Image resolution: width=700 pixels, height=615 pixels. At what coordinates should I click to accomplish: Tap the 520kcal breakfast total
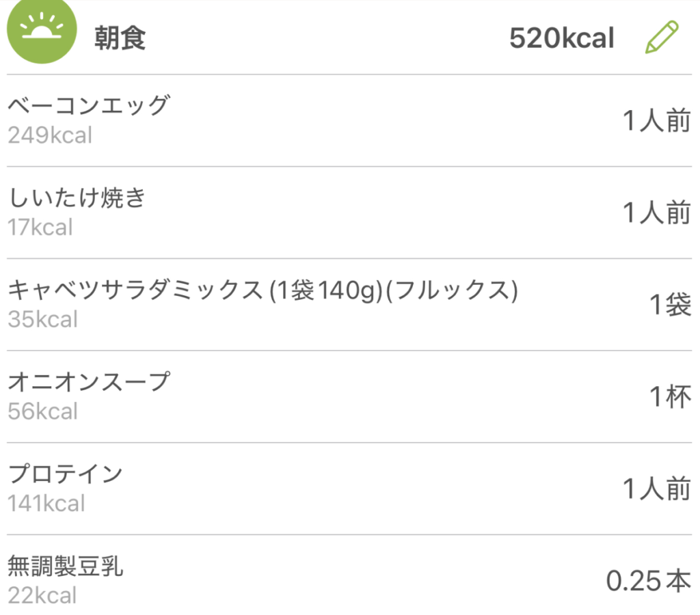(x=562, y=39)
